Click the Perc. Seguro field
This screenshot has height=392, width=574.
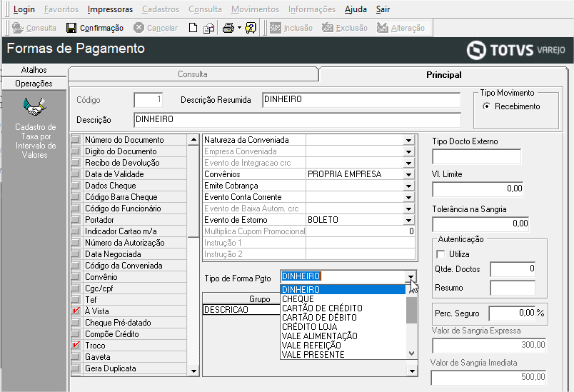coord(512,313)
